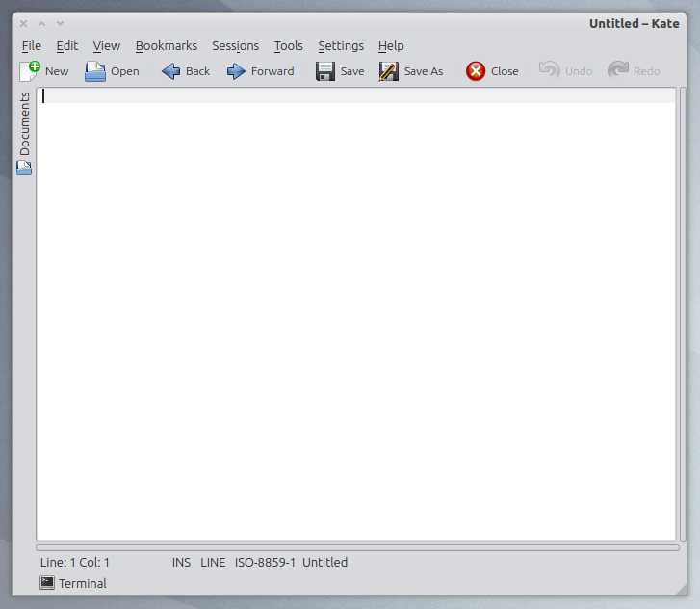
Task: Show the Terminal panel
Action: [x=73, y=583]
